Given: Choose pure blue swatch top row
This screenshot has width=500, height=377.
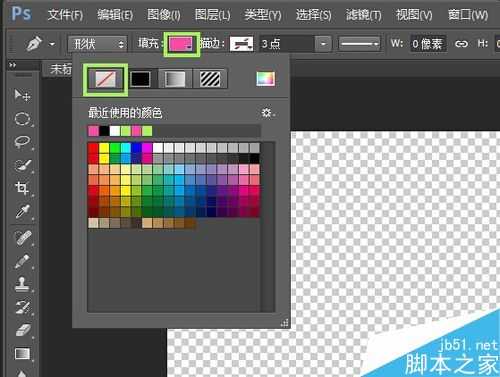Looking at the screenshot, I should coord(136,148).
